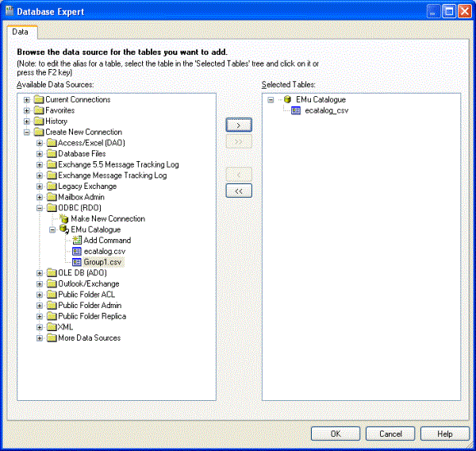Click the EMu Catalogue data source icon under ODBC
The width and height of the screenshot is (476, 451).
(x=64, y=229)
